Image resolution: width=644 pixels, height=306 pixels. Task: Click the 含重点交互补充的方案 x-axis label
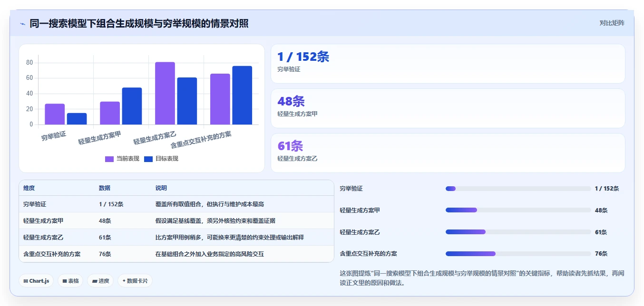[201, 140]
